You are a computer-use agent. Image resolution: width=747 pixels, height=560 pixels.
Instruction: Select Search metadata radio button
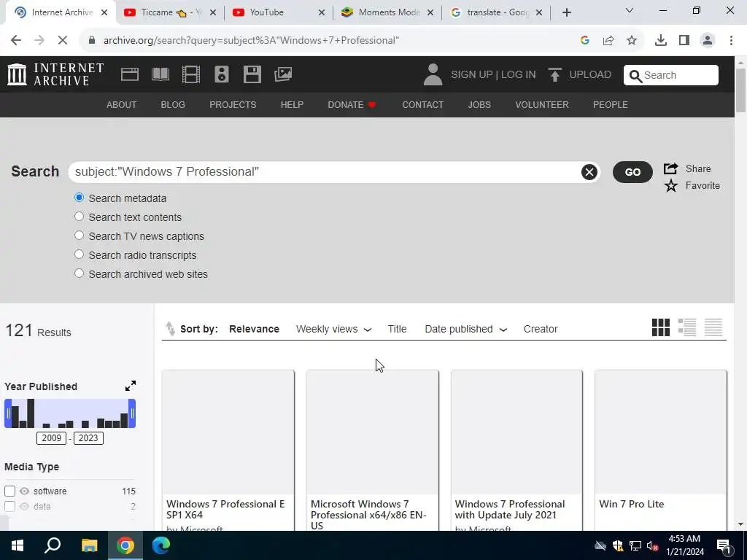[x=79, y=198]
